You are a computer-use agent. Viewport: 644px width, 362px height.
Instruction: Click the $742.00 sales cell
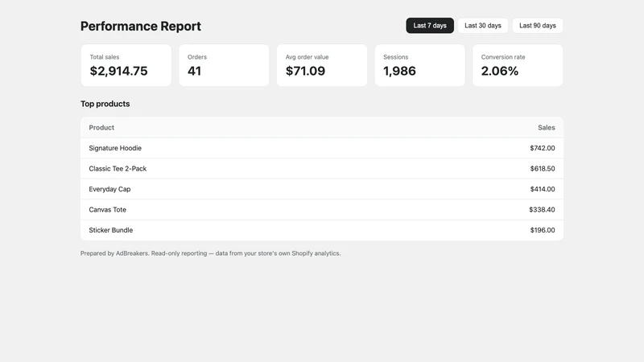542,148
